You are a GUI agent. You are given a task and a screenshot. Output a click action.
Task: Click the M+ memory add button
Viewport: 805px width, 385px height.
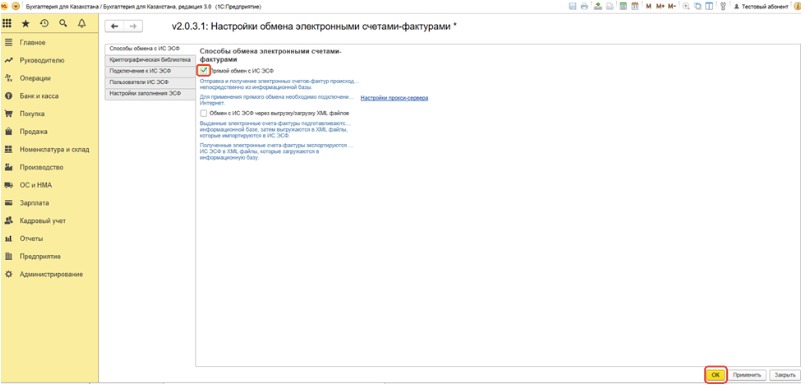(x=660, y=6)
